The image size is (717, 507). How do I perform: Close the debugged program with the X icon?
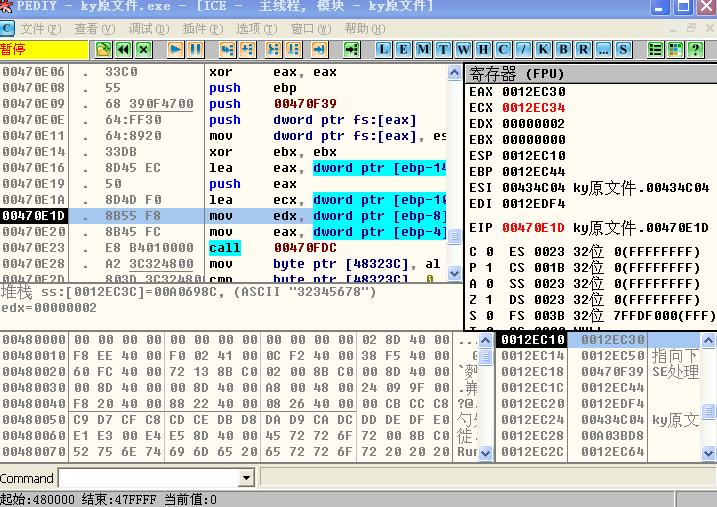point(144,49)
